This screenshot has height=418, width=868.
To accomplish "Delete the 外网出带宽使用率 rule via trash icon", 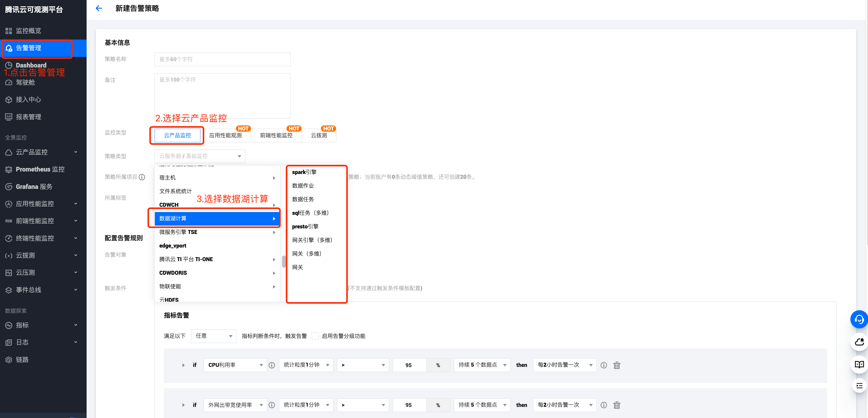I will 617,405.
